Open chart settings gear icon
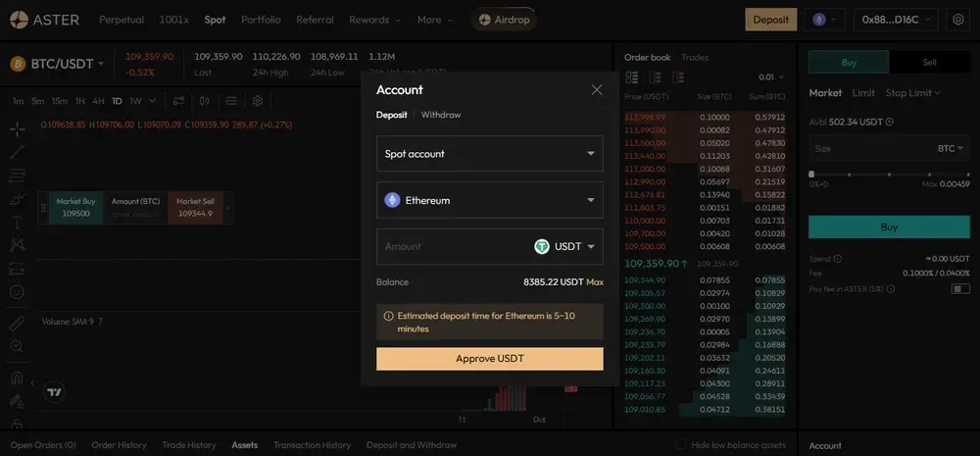This screenshot has width=980, height=456. (x=258, y=101)
